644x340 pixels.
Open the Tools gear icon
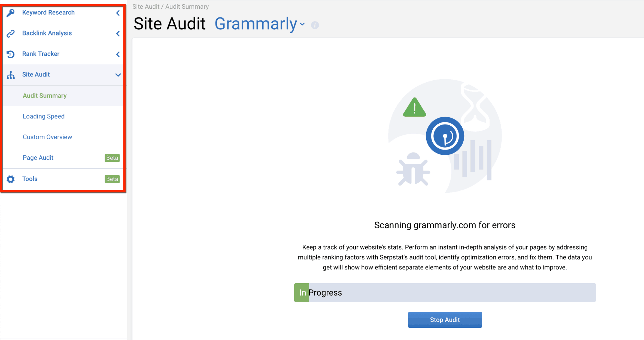[x=11, y=179]
